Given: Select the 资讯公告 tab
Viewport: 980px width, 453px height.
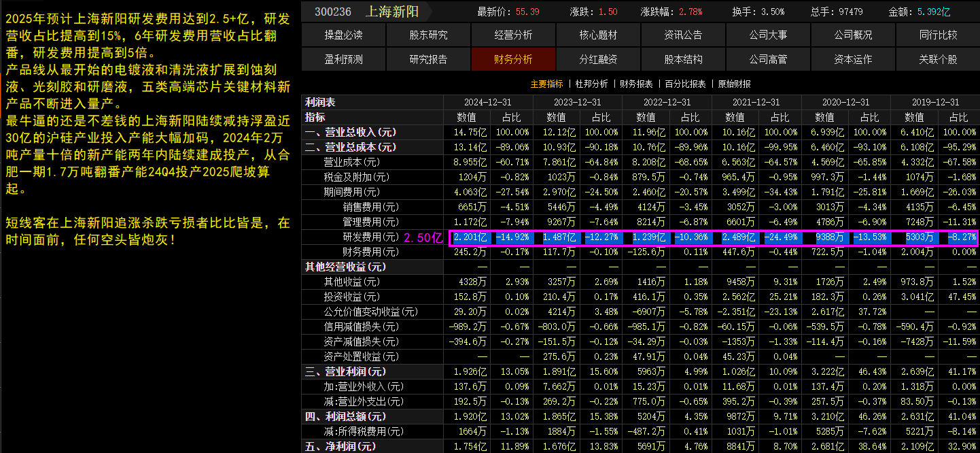Looking at the screenshot, I should (x=683, y=35).
